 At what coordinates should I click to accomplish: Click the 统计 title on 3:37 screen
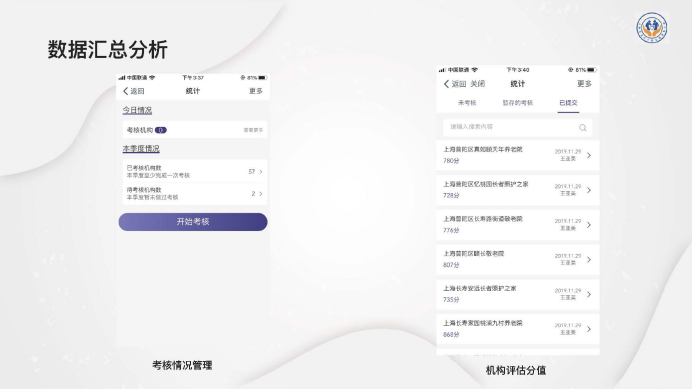click(193, 91)
